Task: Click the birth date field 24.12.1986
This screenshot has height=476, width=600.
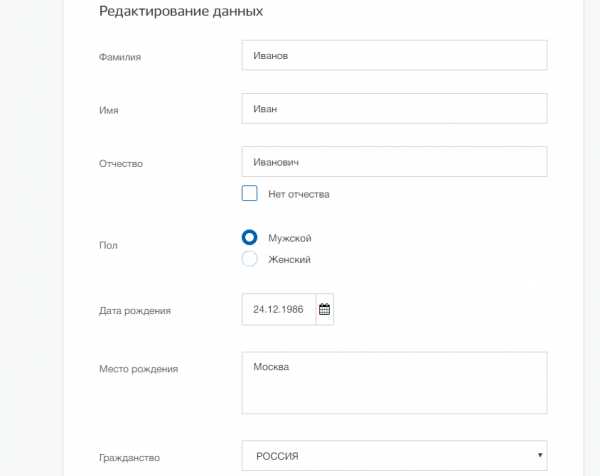Action: click(x=279, y=309)
